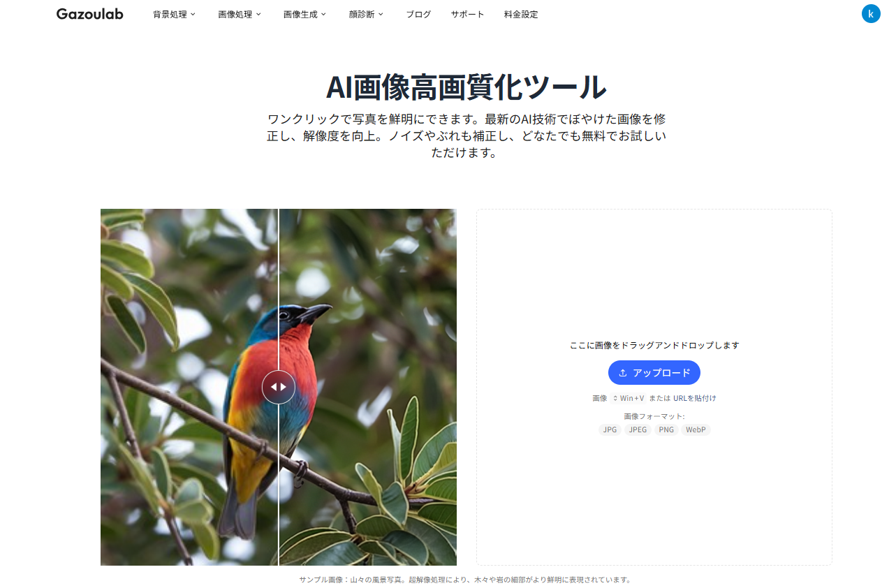The height and width of the screenshot is (588, 896).
Task: Click the drag-and-drop upload area
Action: point(654,387)
